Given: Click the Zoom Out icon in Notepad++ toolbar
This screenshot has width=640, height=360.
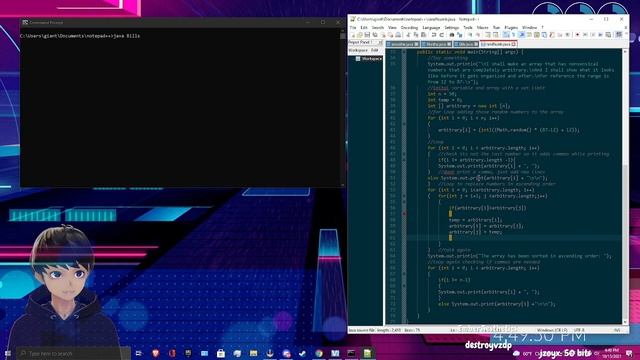Looking at the screenshot, I should click(x=478, y=35).
